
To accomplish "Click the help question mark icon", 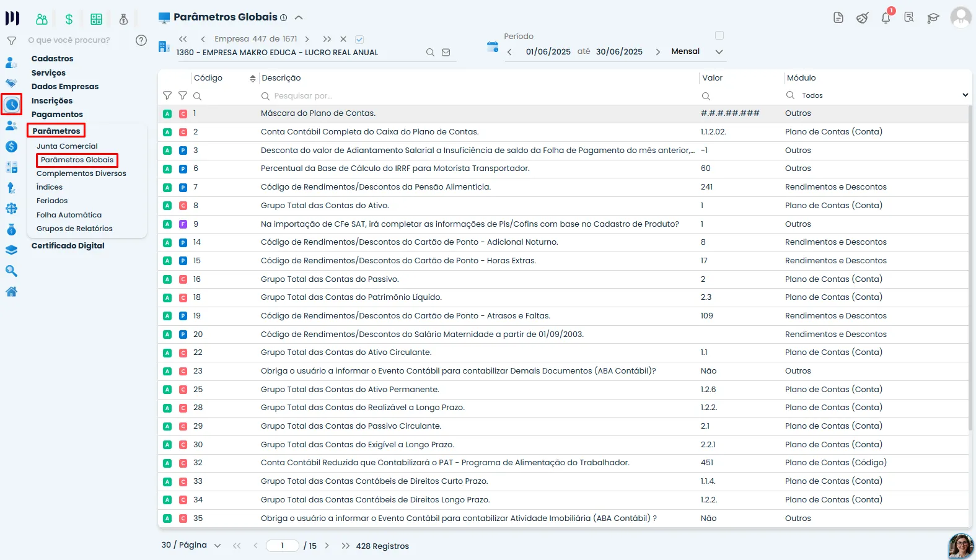I will point(141,40).
